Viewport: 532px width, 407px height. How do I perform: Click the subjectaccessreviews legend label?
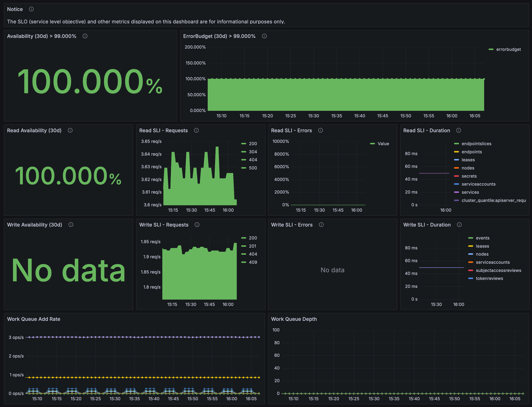click(498, 270)
